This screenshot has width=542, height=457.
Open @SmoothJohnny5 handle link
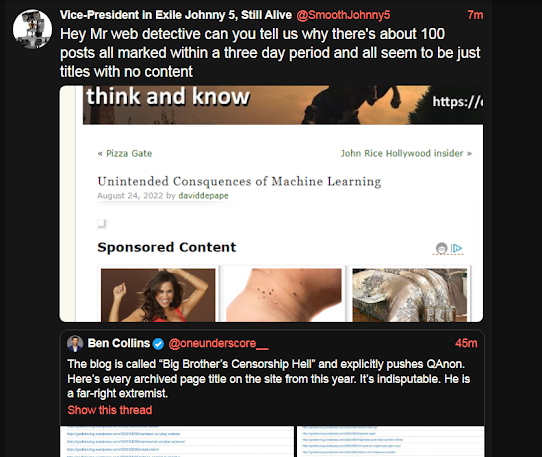pyautogui.click(x=343, y=15)
